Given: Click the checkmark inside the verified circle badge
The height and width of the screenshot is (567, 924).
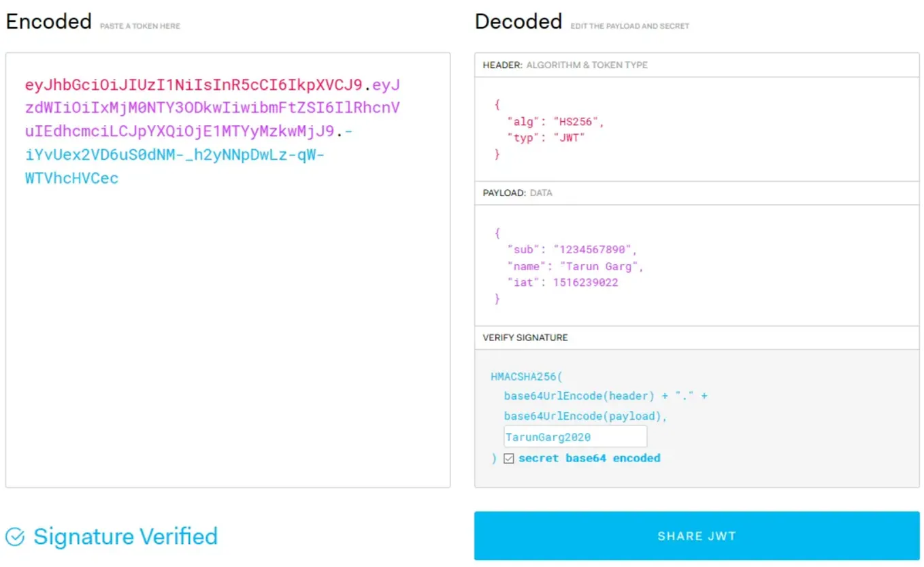Looking at the screenshot, I should coord(14,536).
